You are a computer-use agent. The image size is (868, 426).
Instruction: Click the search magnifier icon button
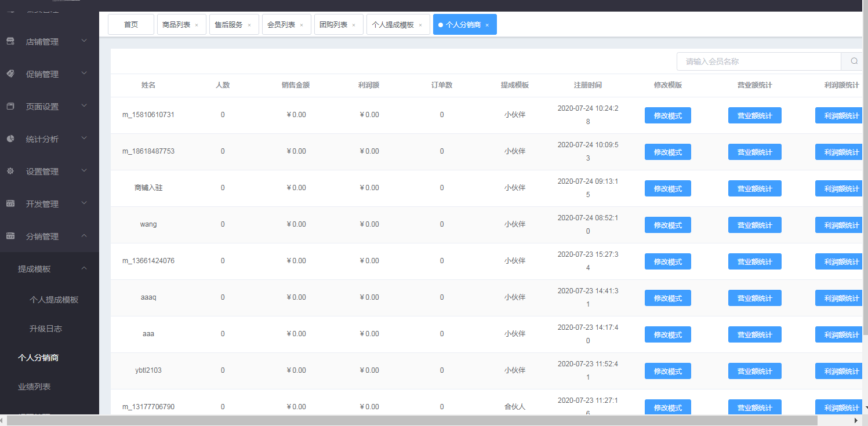tap(854, 61)
